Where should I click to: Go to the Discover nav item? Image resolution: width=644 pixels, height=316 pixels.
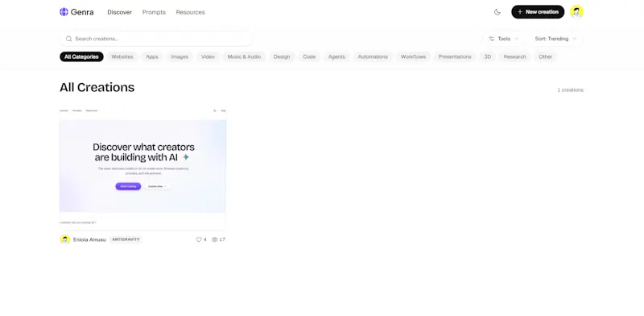coord(119,12)
